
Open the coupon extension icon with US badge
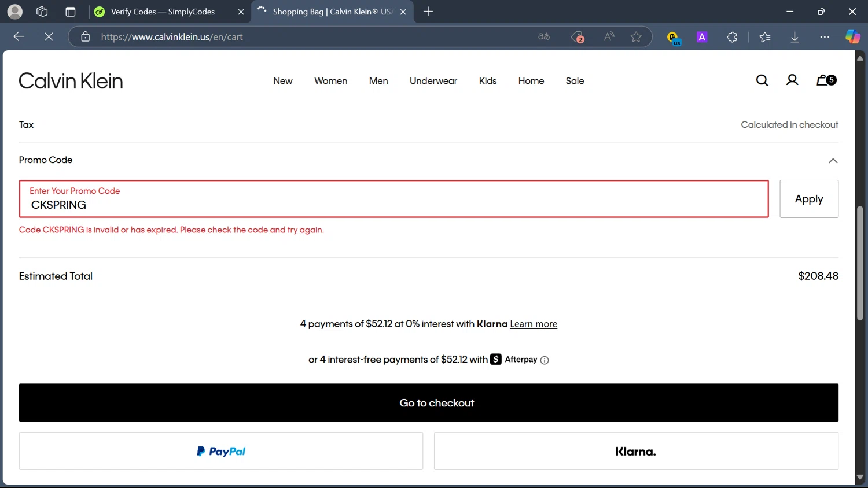pos(673,38)
